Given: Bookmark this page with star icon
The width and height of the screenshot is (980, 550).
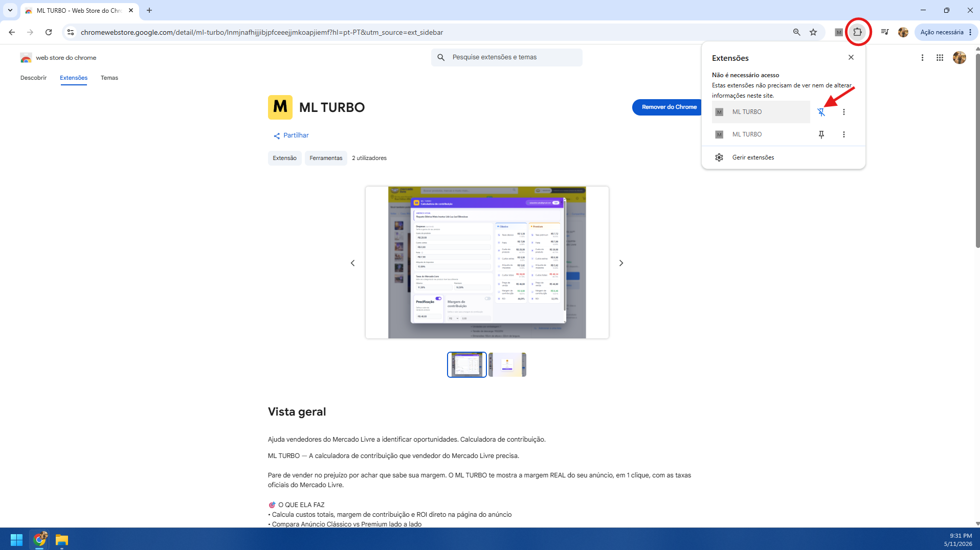Looking at the screenshot, I should click(813, 32).
